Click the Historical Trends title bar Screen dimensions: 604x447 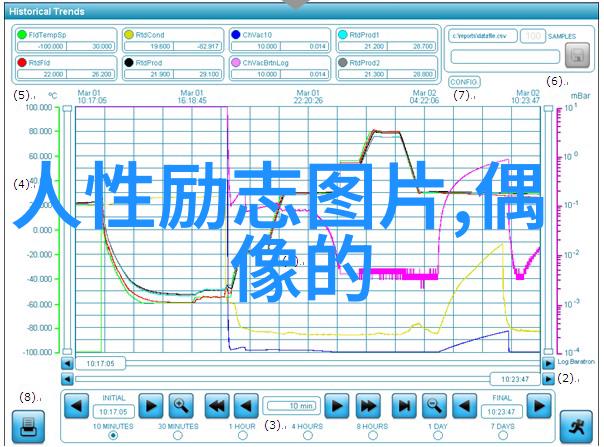point(302,11)
